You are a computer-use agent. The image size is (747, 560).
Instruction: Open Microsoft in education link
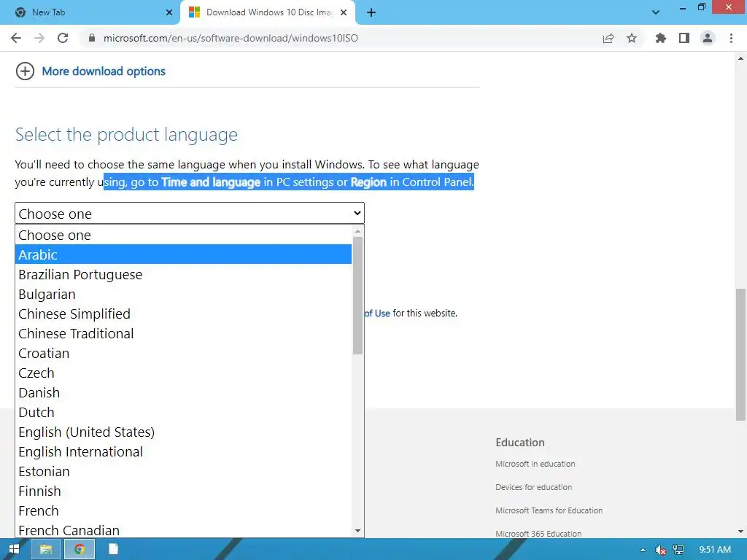pyautogui.click(x=535, y=464)
